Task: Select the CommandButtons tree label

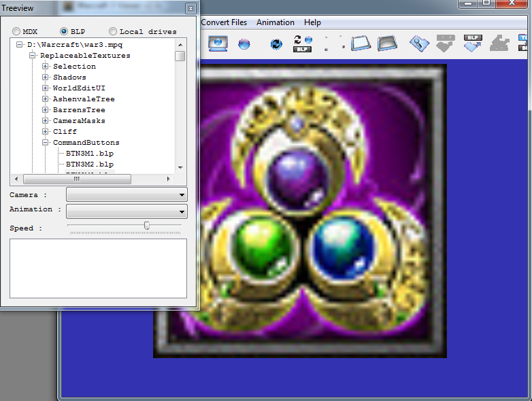Action: pos(86,143)
